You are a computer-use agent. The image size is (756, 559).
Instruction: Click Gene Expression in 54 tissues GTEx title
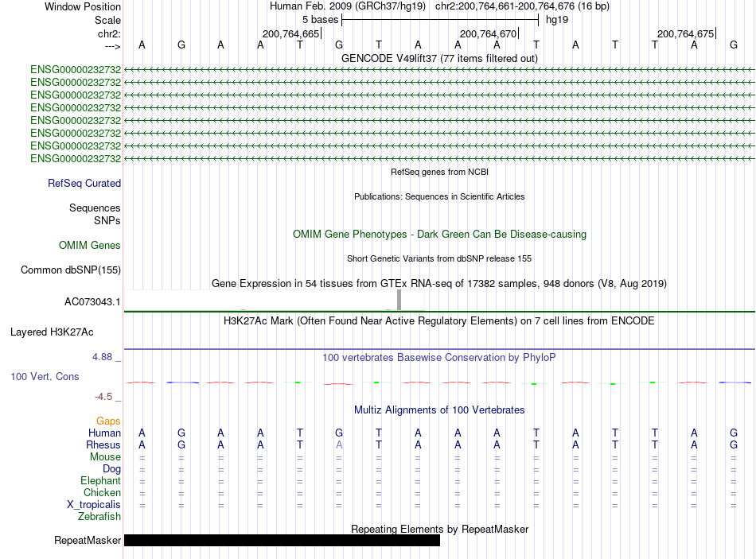[439, 283]
